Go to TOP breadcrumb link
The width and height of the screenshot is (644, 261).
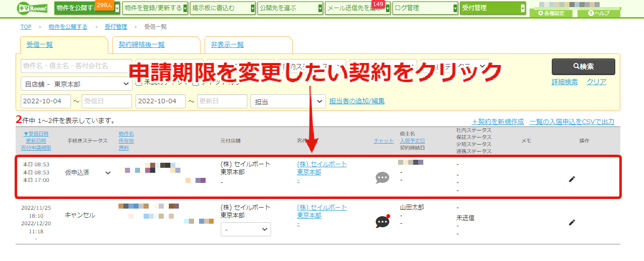click(26, 27)
